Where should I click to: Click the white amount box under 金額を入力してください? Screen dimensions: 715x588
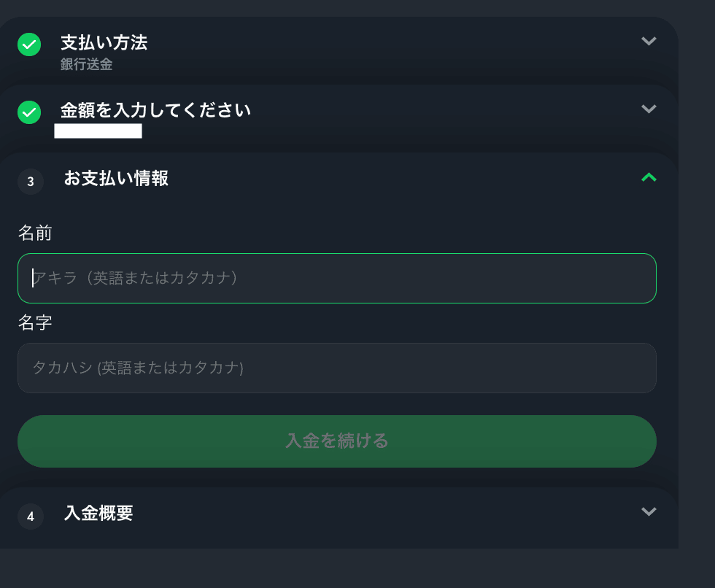coord(98,131)
